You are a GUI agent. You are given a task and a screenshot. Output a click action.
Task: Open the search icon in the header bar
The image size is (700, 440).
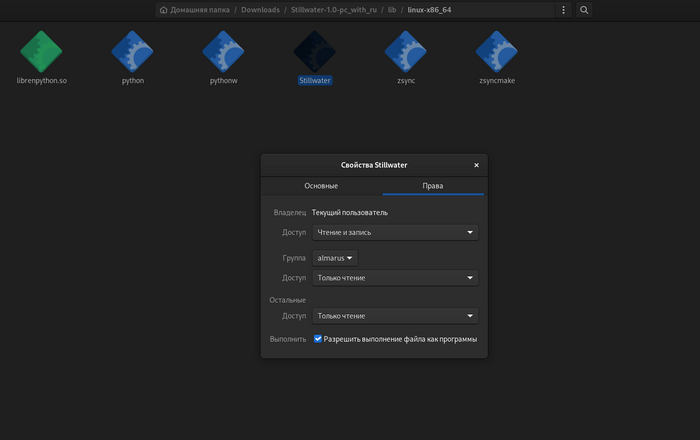point(585,10)
